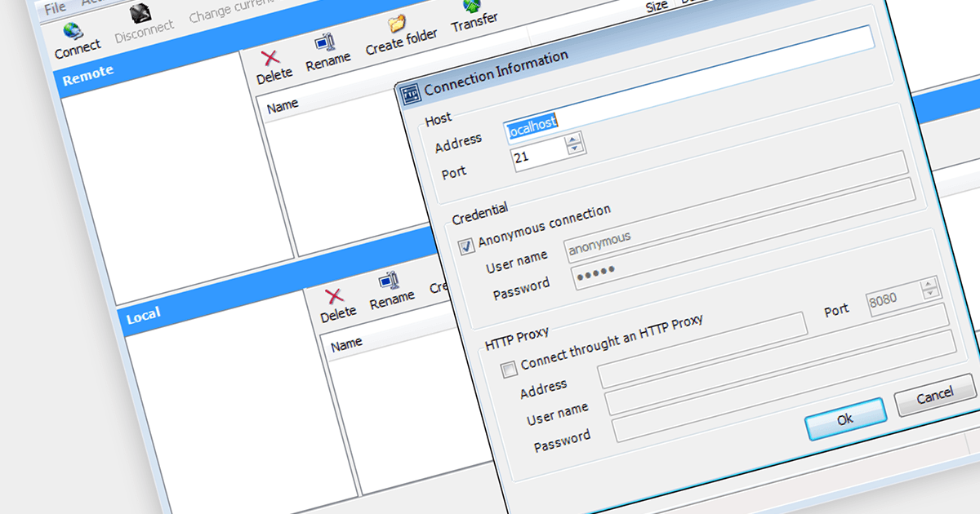Viewport: 980px width, 514px height.
Task: Confirm the connection with the Ok button
Action: coord(845,419)
